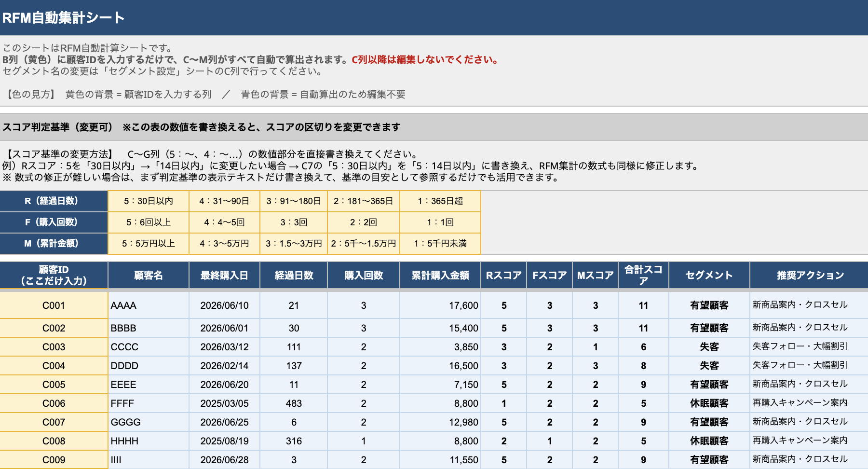
Task: Click the Fスコア column header
Action: pyautogui.click(x=549, y=276)
